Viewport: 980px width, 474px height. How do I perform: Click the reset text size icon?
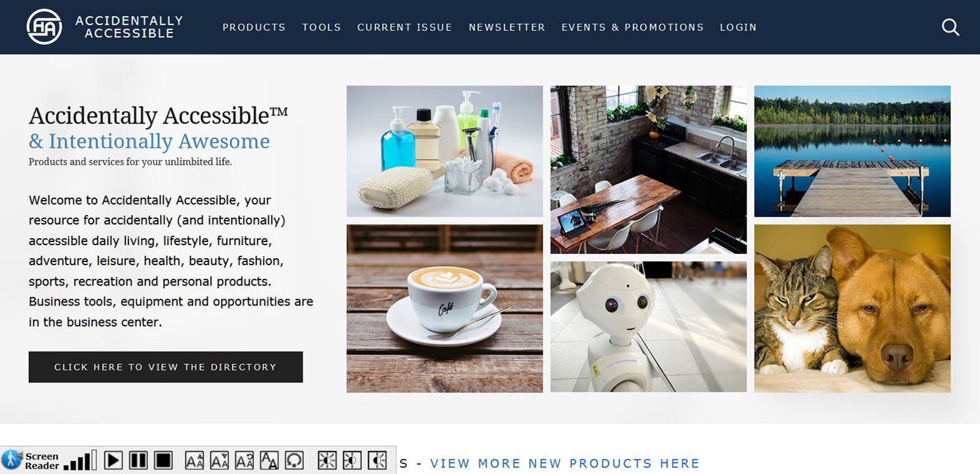[x=244, y=460]
